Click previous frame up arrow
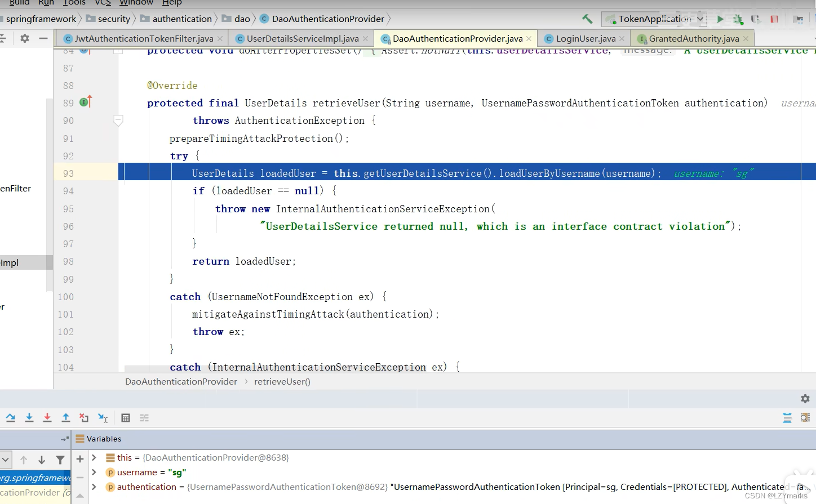This screenshot has height=504, width=816. tap(24, 460)
